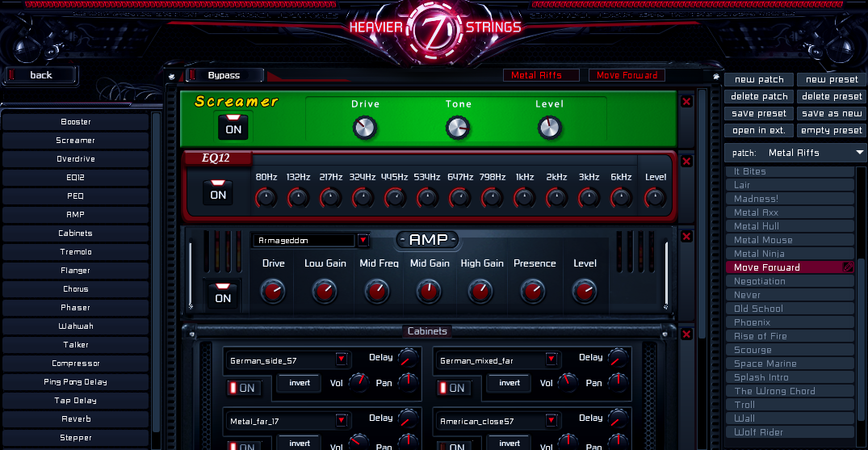
Task: Click the Move Forward preset label at top
Action: (627, 75)
